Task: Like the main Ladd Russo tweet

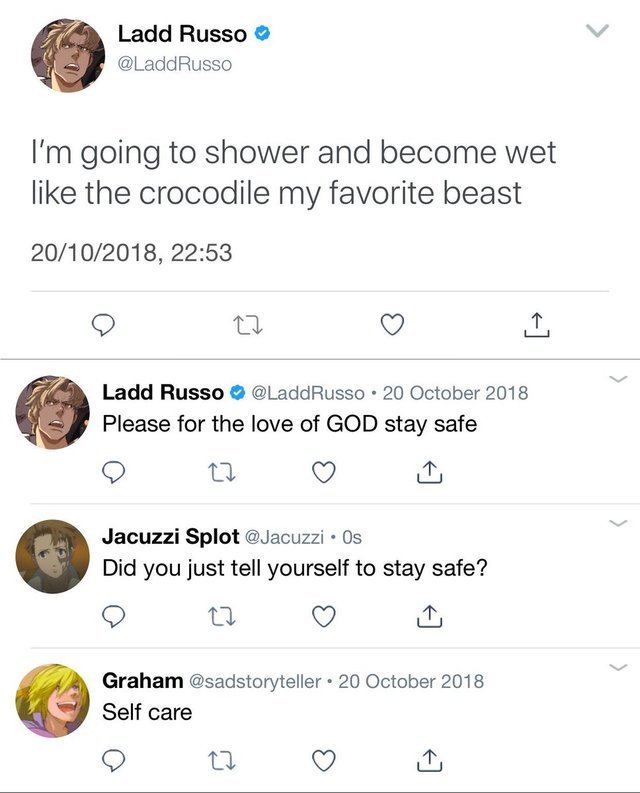Action: [x=393, y=324]
